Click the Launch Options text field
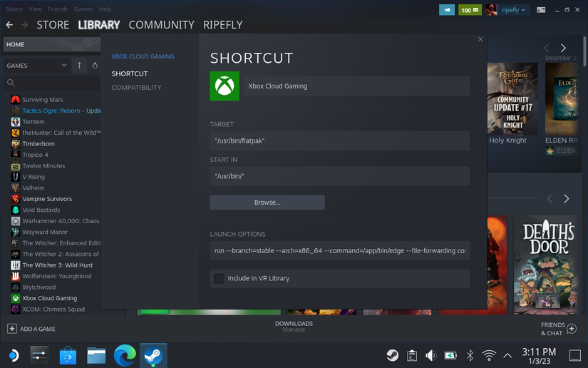The height and width of the screenshot is (368, 588). [339, 251]
